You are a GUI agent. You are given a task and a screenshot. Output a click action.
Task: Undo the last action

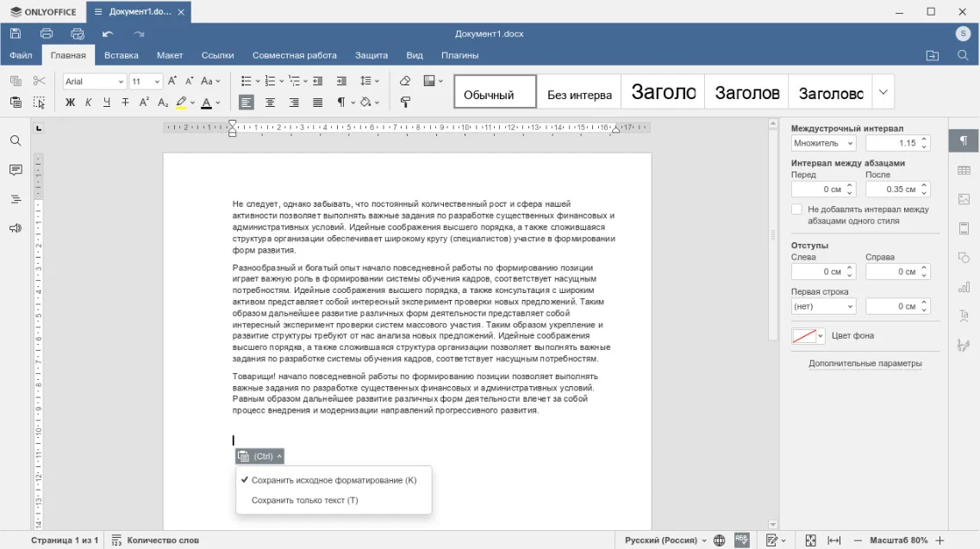pyautogui.click(x=108, y=34)
